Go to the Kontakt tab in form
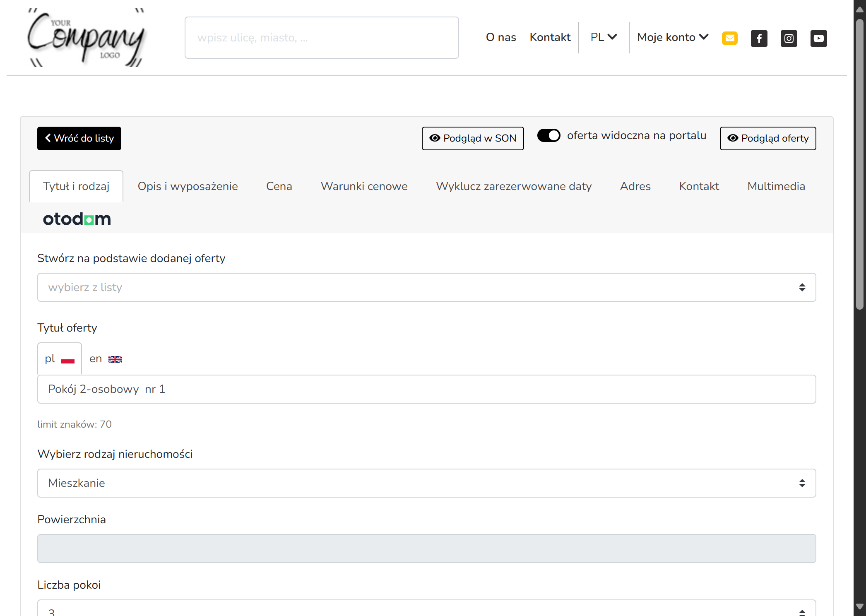 (x=699, y=186)
